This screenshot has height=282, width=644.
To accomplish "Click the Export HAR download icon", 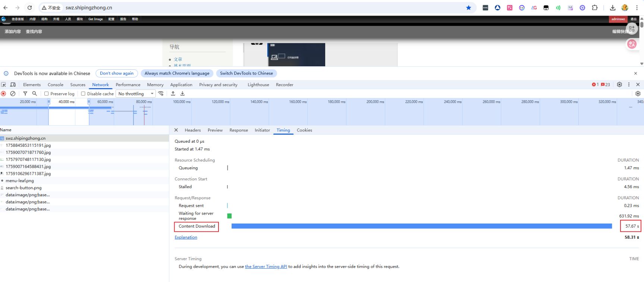I will [x=182, y=94].
